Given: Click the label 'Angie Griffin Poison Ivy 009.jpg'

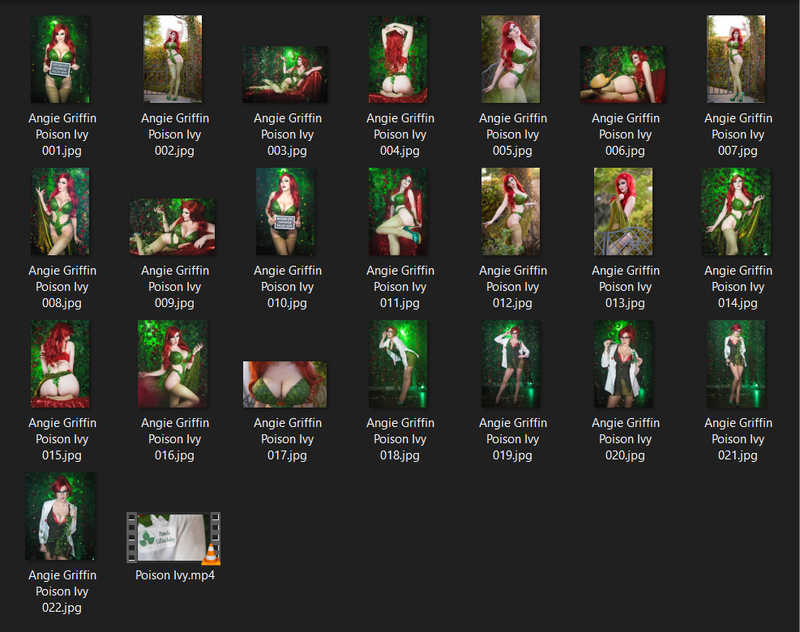Looking at the screenshot, I should [175, 287].
